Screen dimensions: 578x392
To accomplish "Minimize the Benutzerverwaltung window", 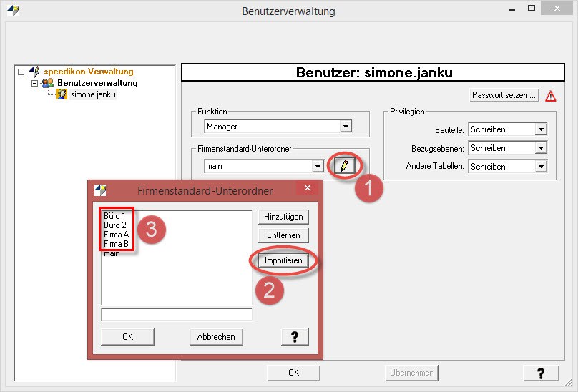I will coord(512,9).
